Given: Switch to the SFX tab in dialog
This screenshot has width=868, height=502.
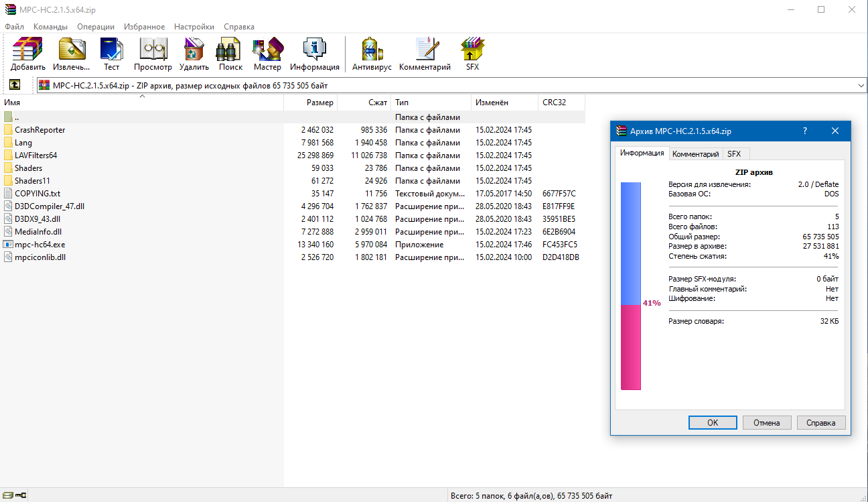Looking at the screenshot, I should pyautogui.click(x=734, y=154).
